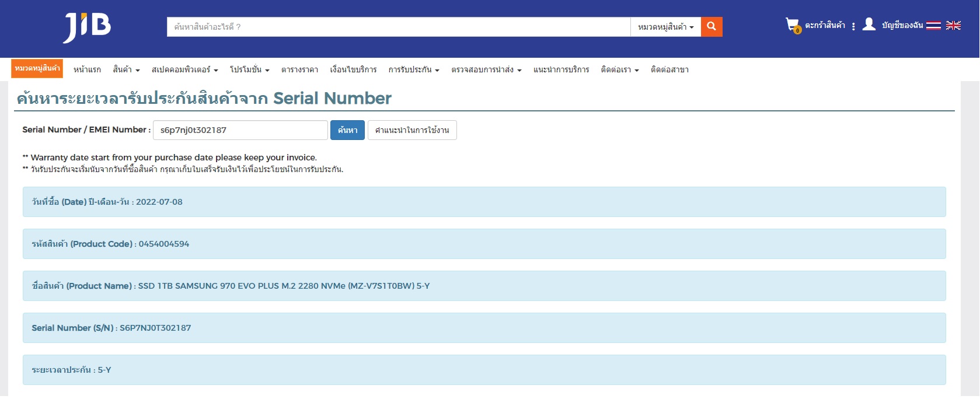Open the เงื่อนไขบริการ page
980x399 pixels.
click(x=353, y=69)
